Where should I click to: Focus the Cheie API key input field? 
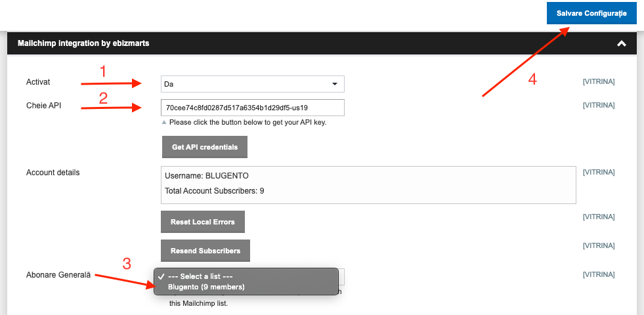pyautogui.click(x=252, y=108)
